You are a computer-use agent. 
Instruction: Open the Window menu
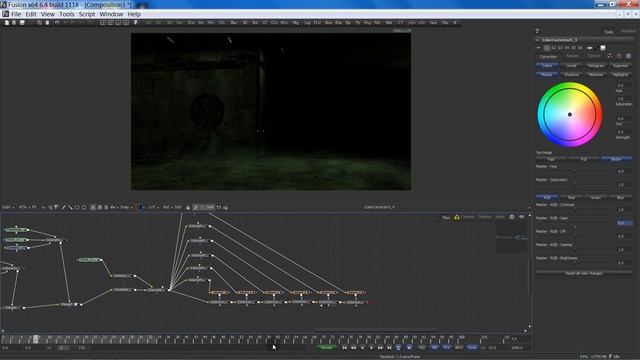pos(111,14)
